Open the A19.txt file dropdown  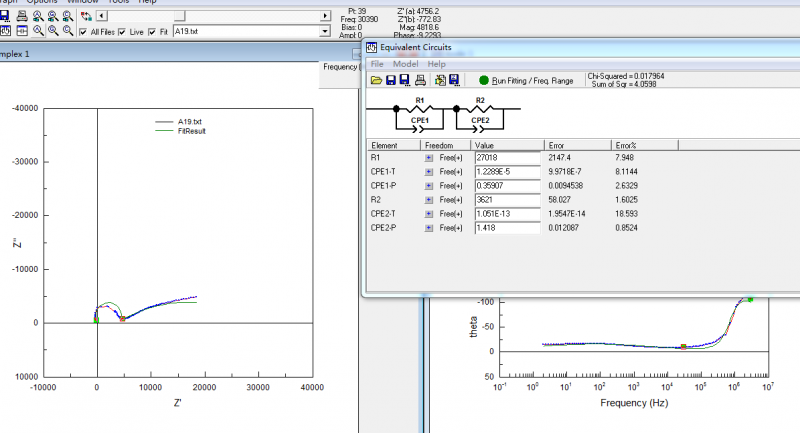click(x=324, y=32)
